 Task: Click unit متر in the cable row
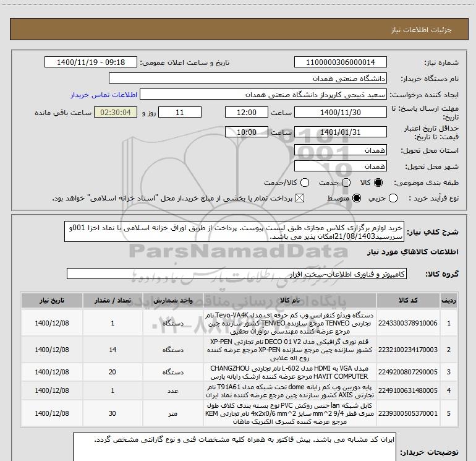[172, 413]
